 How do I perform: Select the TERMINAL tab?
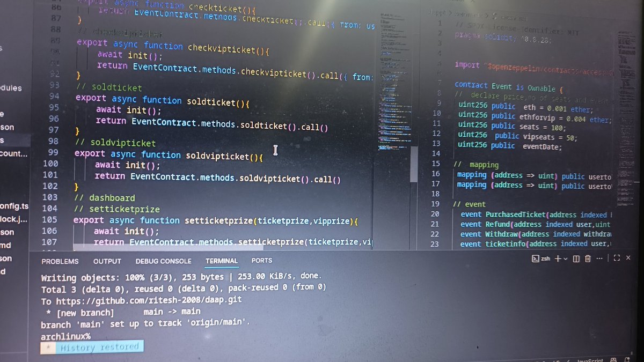(222, 261)
